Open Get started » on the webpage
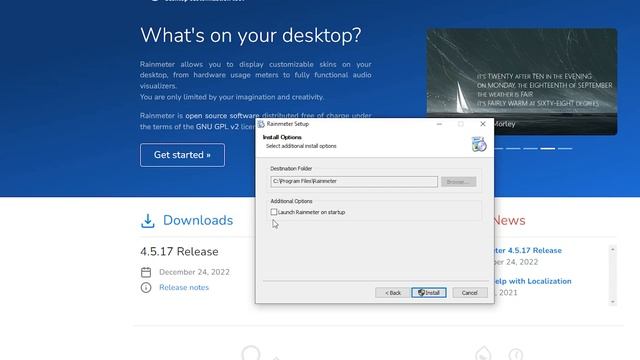Image resolution: width=640 pixels, height=360 pixels. point(182,155)
